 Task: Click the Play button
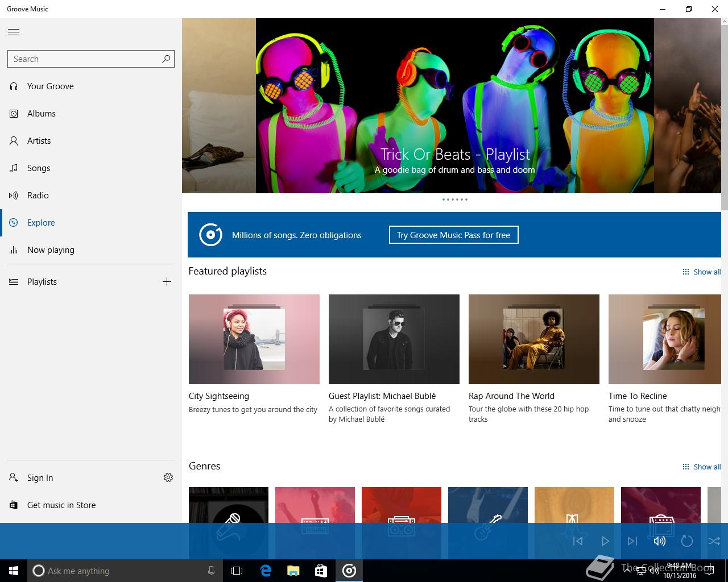click(605, 541)
